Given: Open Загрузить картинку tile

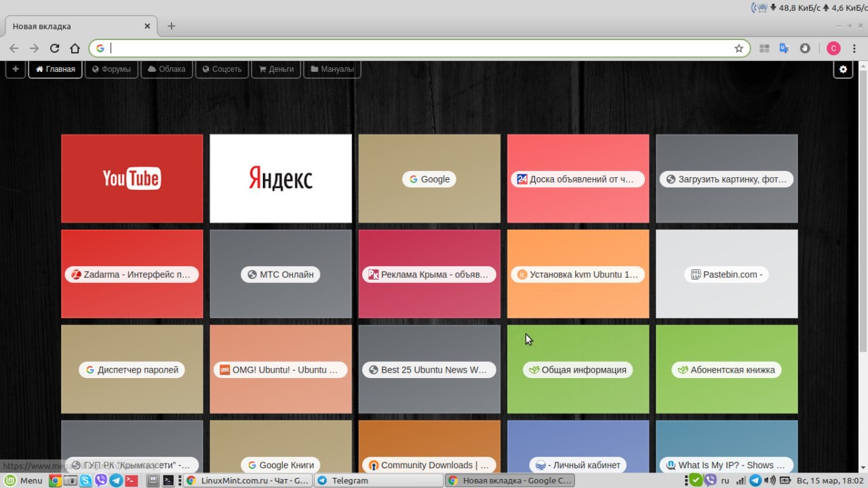Looking at the screenshot, I should (727, 179).
